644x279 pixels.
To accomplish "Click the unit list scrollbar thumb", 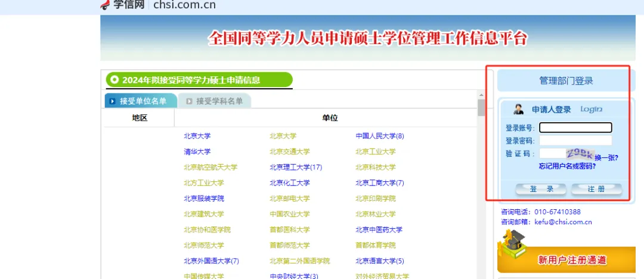I will pos(481,108).
